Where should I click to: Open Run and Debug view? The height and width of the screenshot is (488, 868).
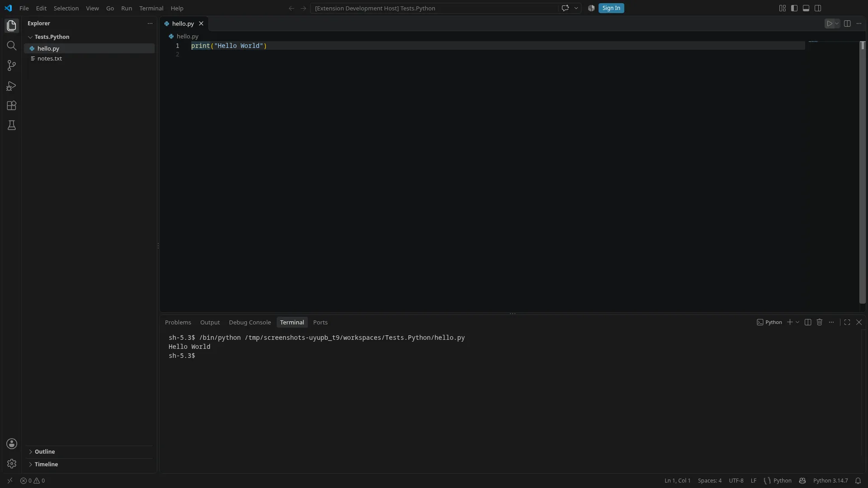(x=12, y=86)
